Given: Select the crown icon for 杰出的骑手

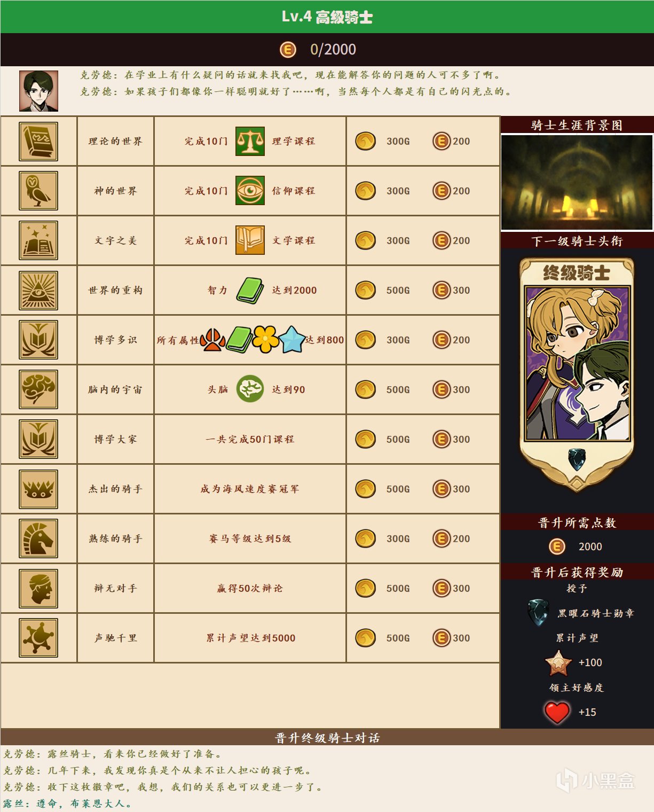Looking at the screenshot, I should (38, 489).
